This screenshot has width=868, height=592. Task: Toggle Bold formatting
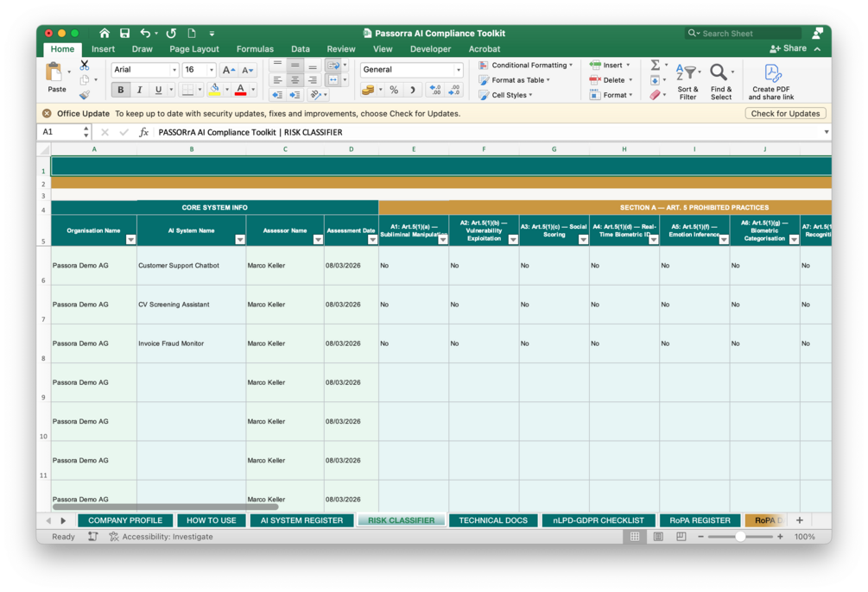pos(121,90)
